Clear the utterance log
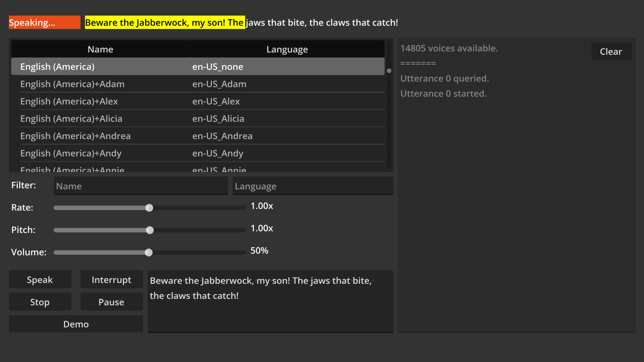Viewport: 644px width, 362px height. (611, 52)
